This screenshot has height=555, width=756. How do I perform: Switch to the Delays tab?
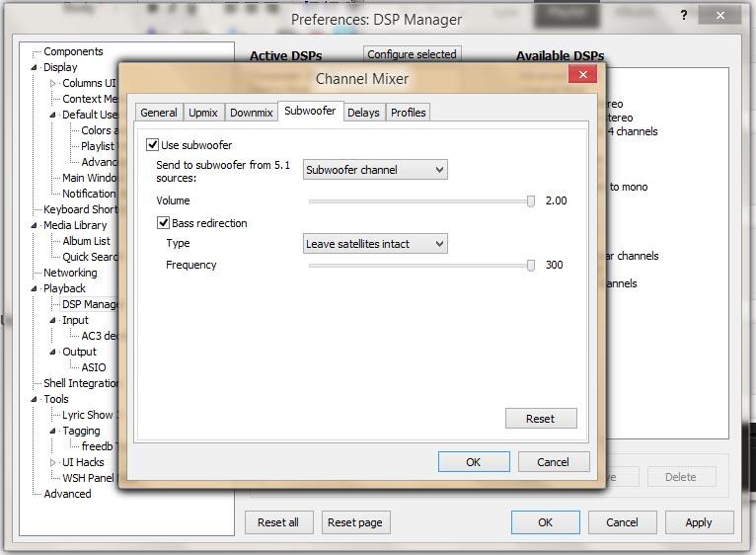pos(363,113)
